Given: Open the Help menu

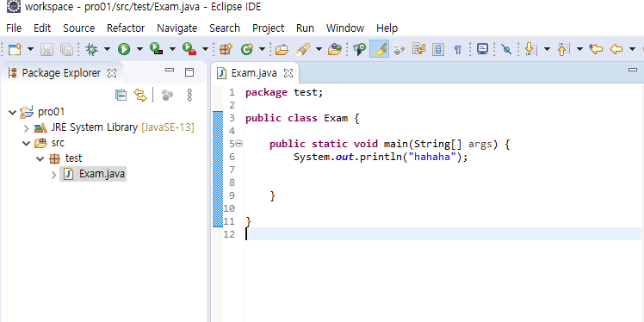Looking at the screenshot, I should pos(387,28).
